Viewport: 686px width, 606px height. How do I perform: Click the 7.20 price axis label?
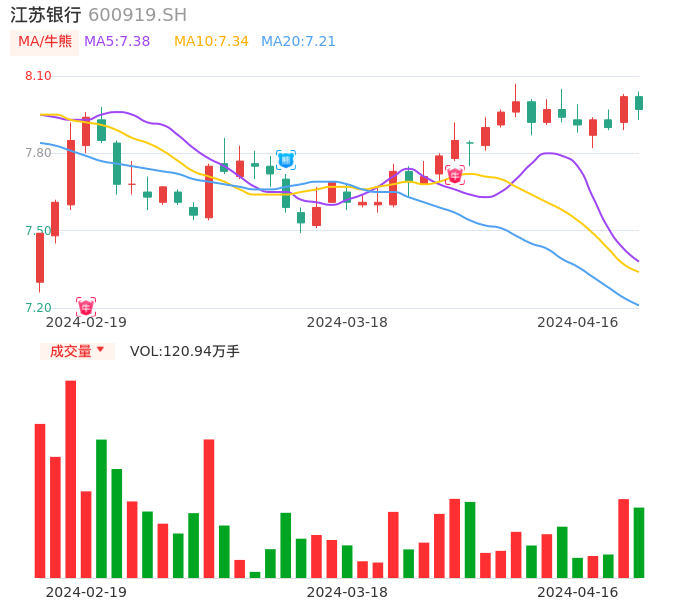38,308
